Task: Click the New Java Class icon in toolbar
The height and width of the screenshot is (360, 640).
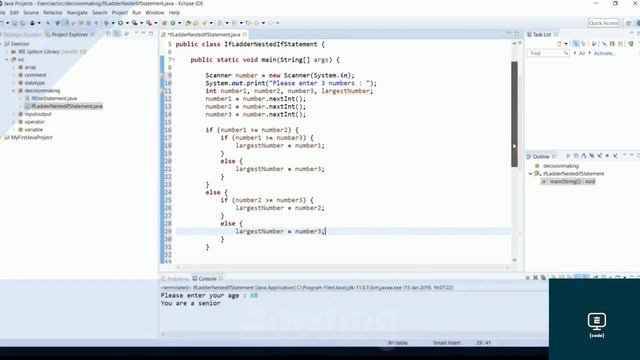Action: click(x=173, y=23)
